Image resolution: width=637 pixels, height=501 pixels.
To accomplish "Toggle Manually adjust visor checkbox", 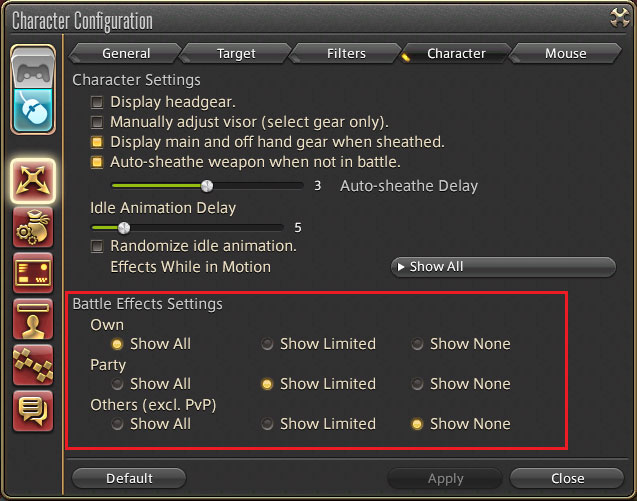I will 97,122.
